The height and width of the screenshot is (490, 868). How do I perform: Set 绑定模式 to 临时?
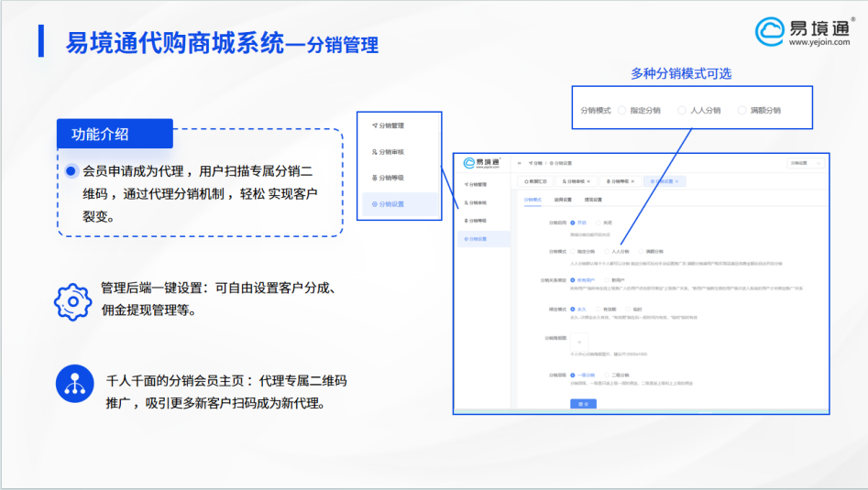628,310
